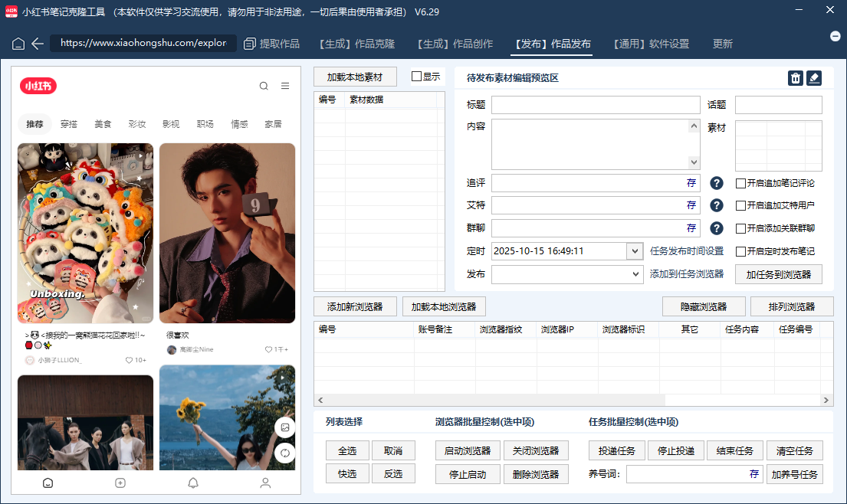Click the profile icon in bottom navigation
Image resolution: width=847 pixels, height=504 pixels.
click(x=265, y=483)
